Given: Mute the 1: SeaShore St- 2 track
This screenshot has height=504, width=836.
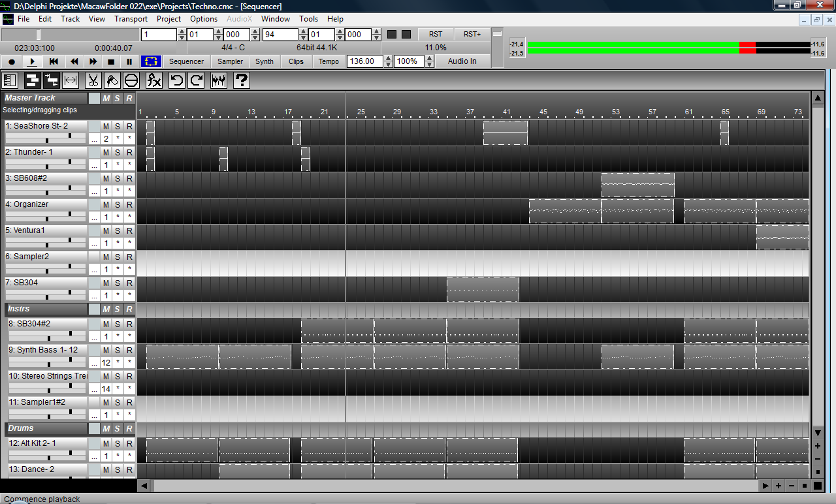Looking at the screenshot, I should [x=106, y=126].
